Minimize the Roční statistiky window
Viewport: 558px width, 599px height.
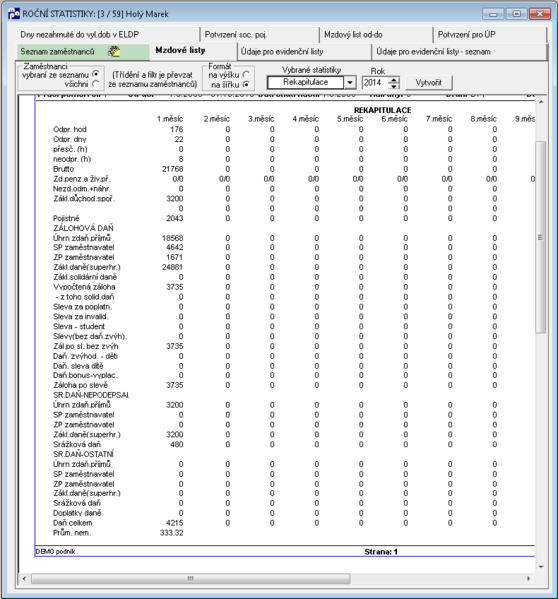493,14
